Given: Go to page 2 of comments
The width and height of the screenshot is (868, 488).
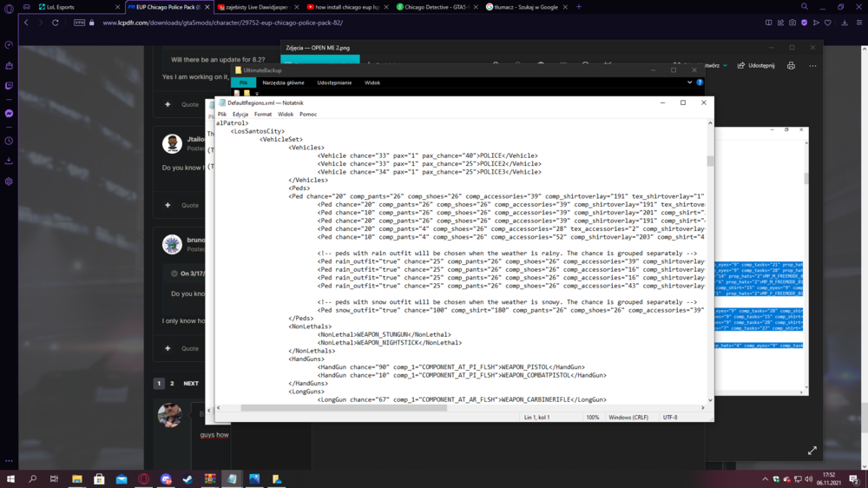Looking at the screenshot, I should (172, 383).
